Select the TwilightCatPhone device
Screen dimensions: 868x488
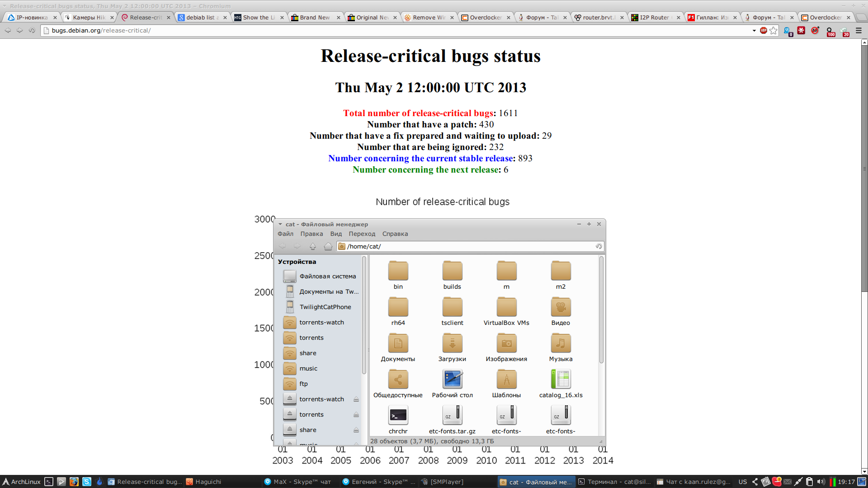tap(325, 307)
